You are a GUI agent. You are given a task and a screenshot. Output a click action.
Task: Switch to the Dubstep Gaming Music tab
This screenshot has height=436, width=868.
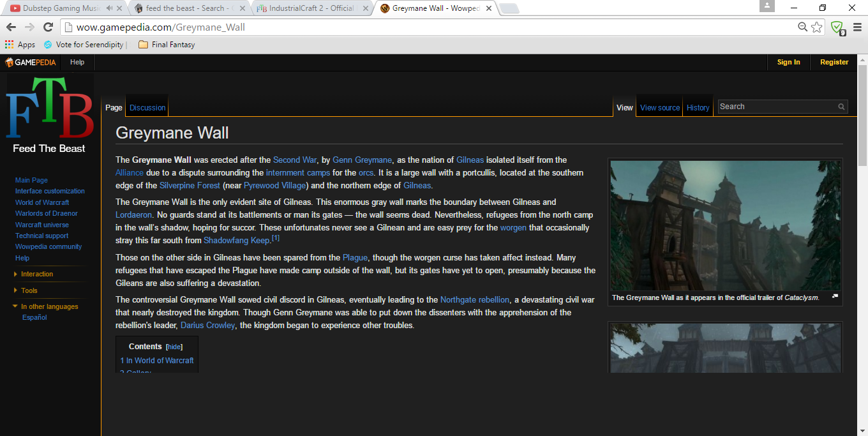click(x=61, y=8)
